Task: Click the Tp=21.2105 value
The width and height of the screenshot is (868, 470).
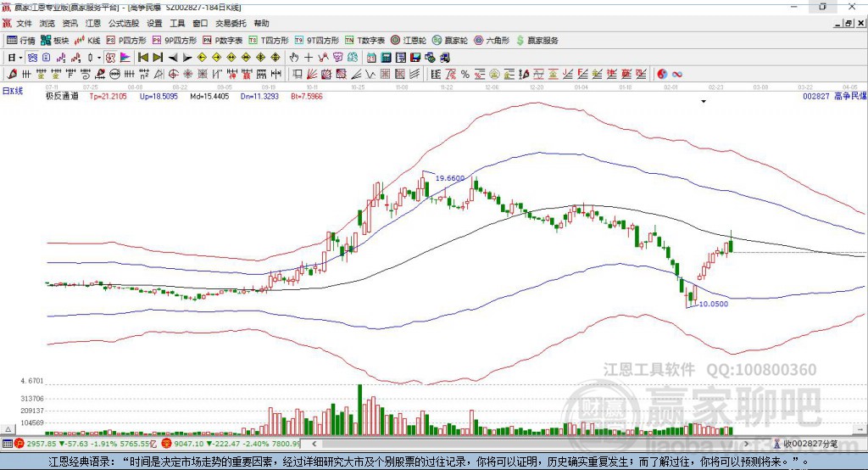Action: 108,96
